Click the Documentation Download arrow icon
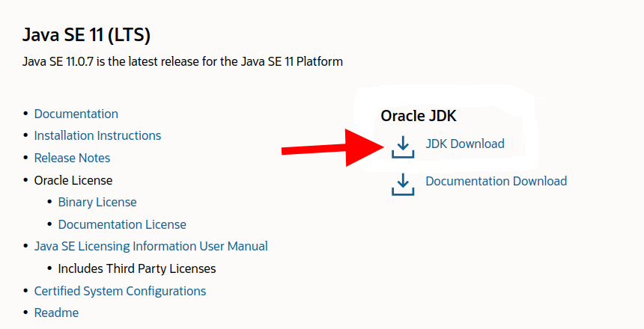The width and height of the screenshot is (644, 329). pos(403,184)
